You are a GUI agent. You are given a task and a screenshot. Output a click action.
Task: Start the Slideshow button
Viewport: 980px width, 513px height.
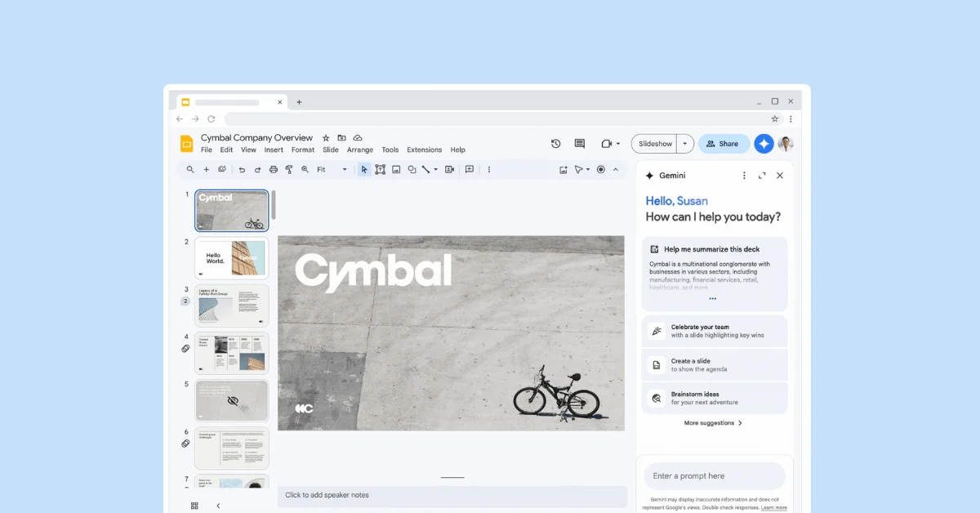pyautogui.click(x=655, y=144)
